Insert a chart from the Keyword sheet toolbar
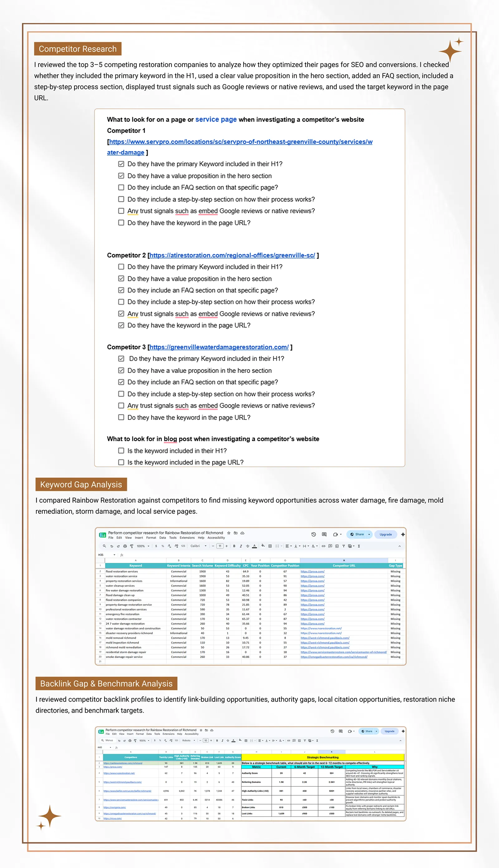 [337, 546]
